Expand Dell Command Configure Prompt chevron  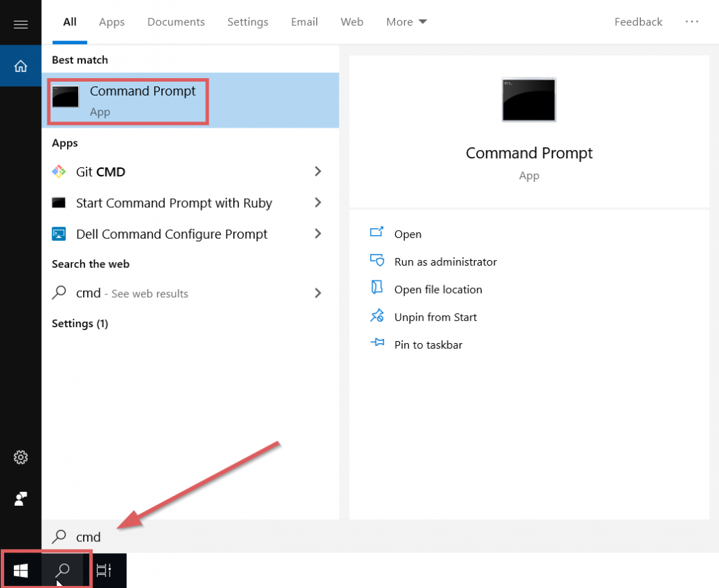click(318, 234)
